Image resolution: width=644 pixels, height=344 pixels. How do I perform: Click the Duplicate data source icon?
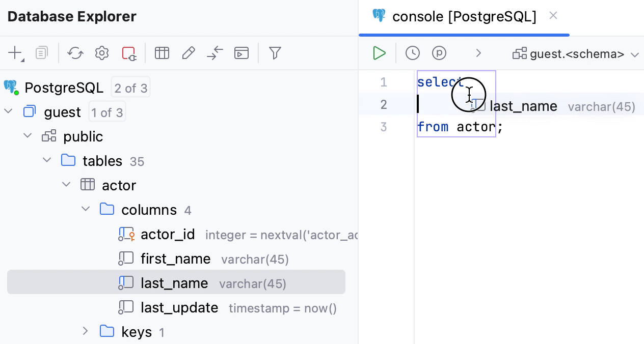42,52
